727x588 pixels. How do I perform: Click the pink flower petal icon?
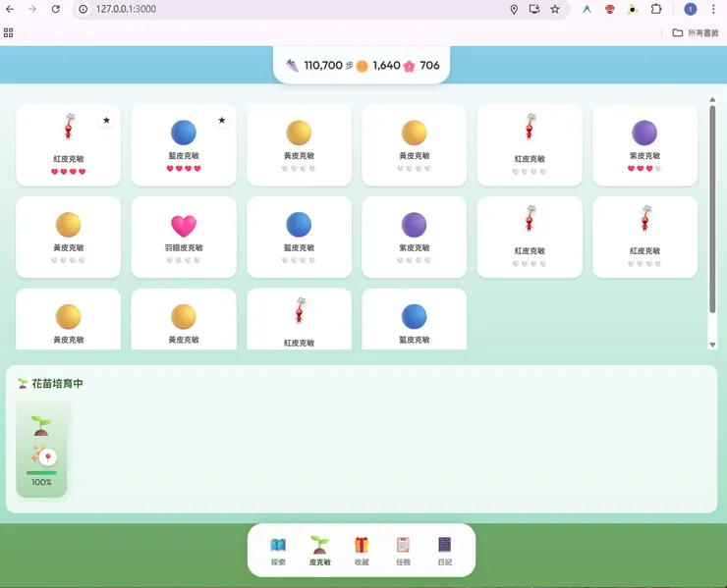[x=409, y=66]
